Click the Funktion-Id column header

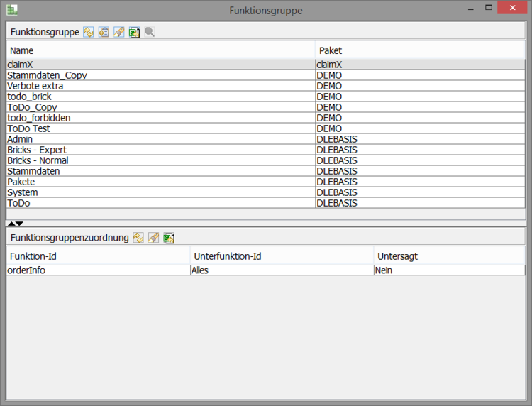pos(98,256)
